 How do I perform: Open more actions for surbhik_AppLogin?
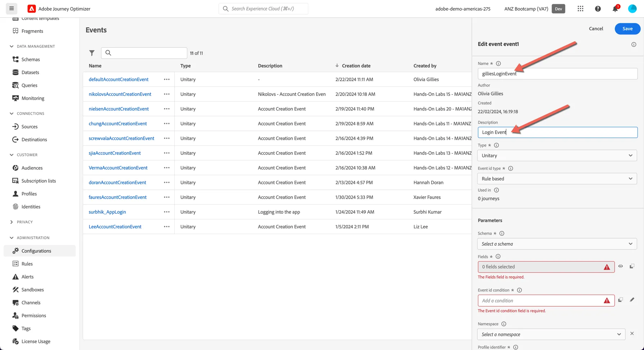click(x=167, y=212)
